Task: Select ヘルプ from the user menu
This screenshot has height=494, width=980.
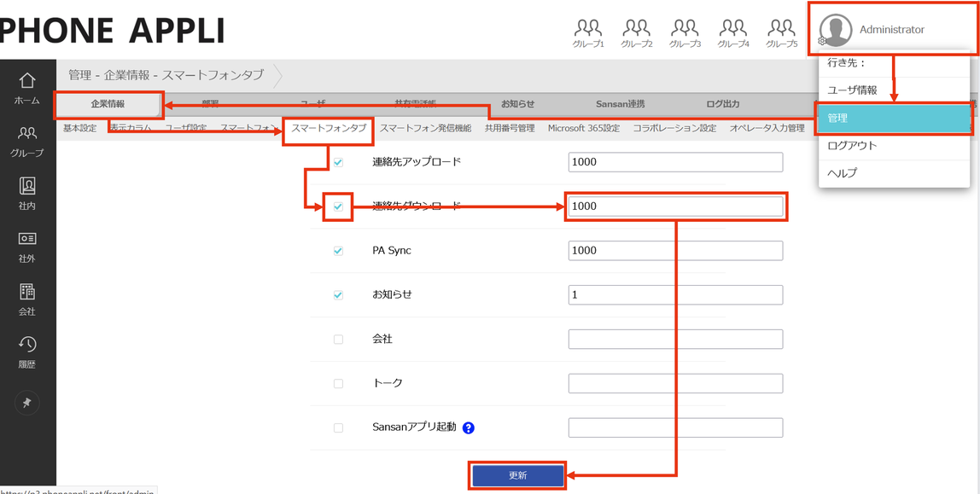Action: [894, 173]
